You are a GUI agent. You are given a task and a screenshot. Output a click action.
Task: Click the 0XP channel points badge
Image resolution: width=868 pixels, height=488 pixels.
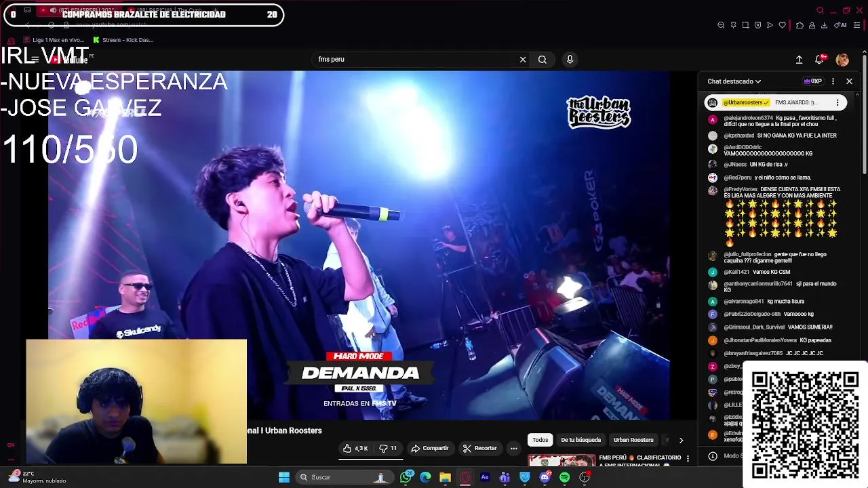tap(812, 81)
